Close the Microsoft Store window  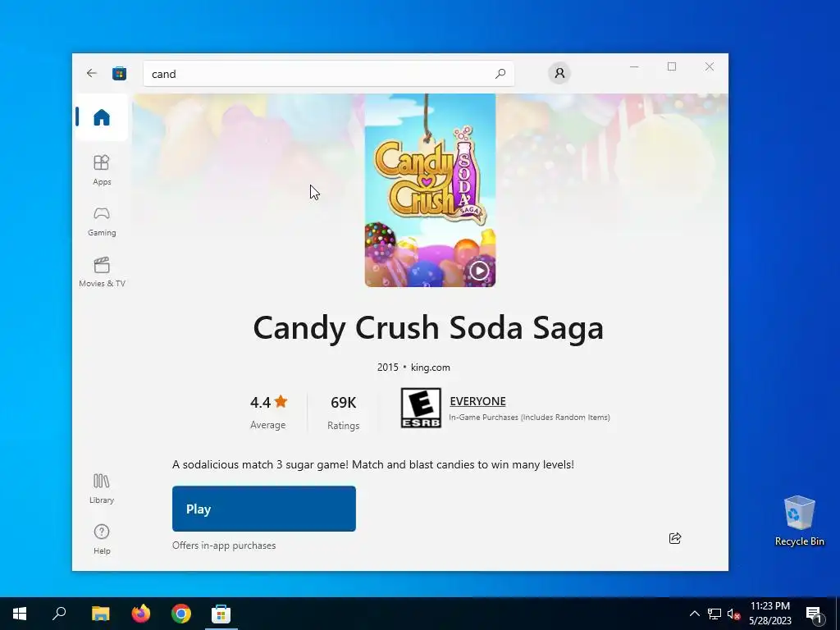[x=710, y=66]
